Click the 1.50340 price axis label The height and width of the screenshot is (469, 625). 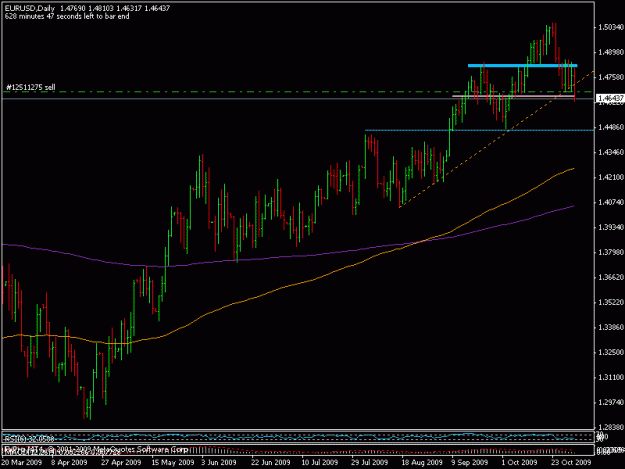pyautogui.click(x=611, y=27)
